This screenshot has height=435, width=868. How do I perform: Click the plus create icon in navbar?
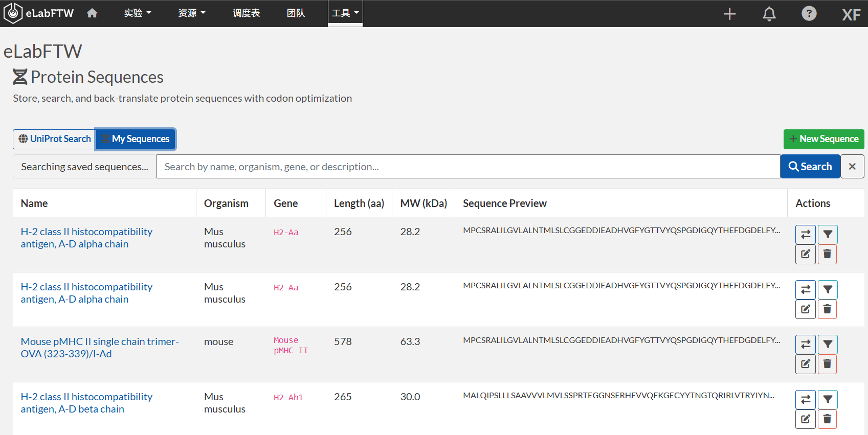[730, 14]
